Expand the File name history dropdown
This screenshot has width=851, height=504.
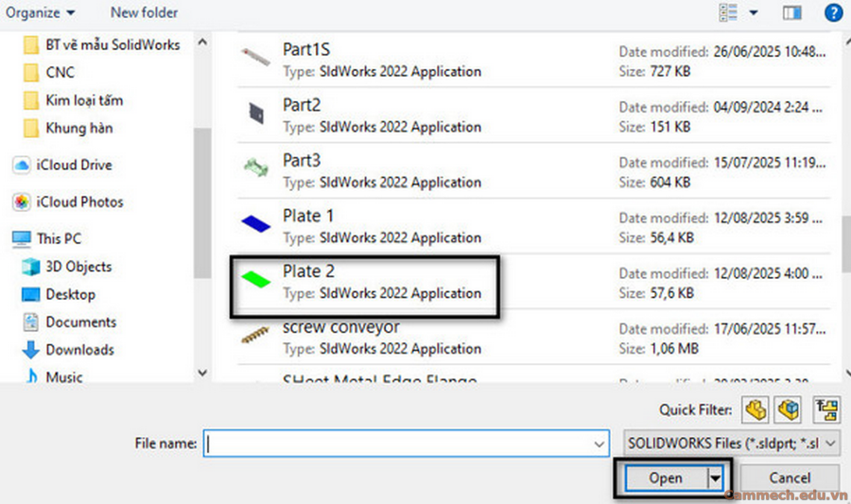coord(599,443)
